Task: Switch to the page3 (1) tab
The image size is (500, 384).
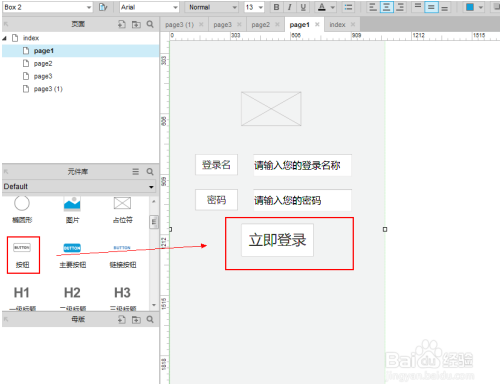Action: pos(179,25)
